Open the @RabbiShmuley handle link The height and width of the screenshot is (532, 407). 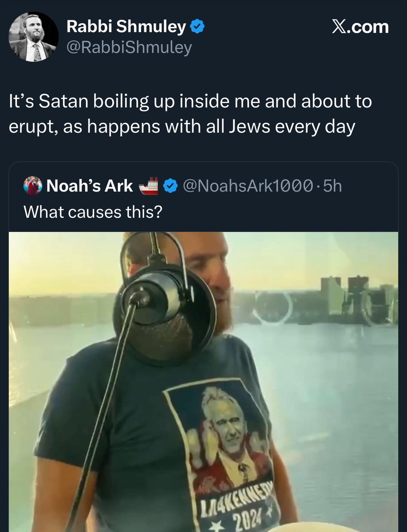pos(129,47)
